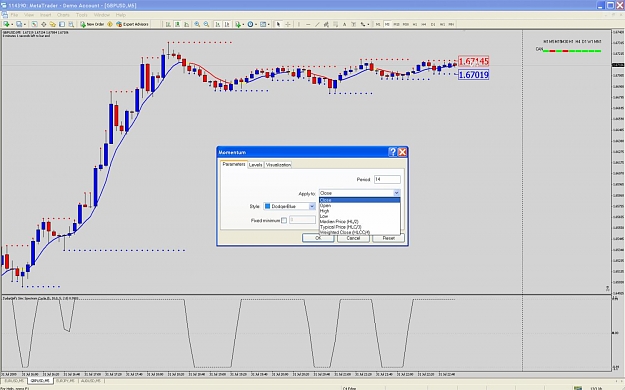
Task: Toggle the Navigator folder icon
Action: [x=53, y=24]
